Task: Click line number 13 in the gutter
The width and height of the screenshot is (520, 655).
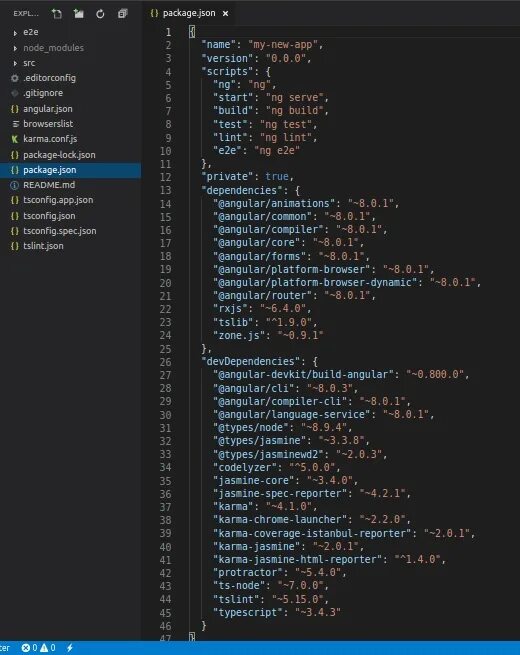Action: (x=166, y=190)
